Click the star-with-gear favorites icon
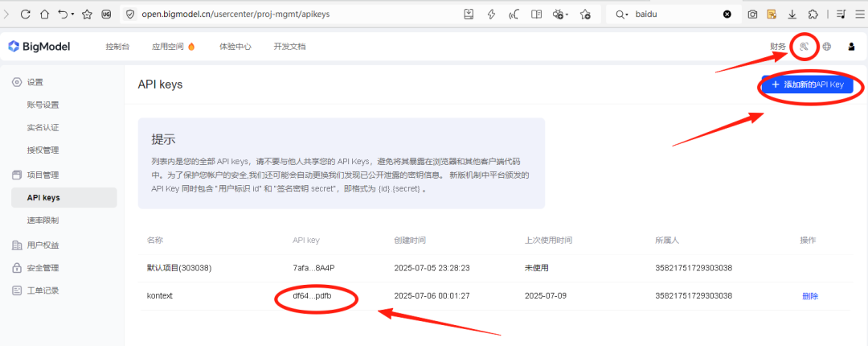This screenshot has height=346, width=868. 586,14
